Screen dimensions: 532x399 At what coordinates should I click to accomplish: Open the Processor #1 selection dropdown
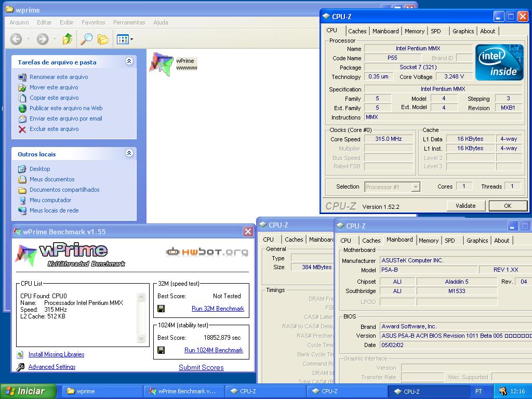click(416, 187)
